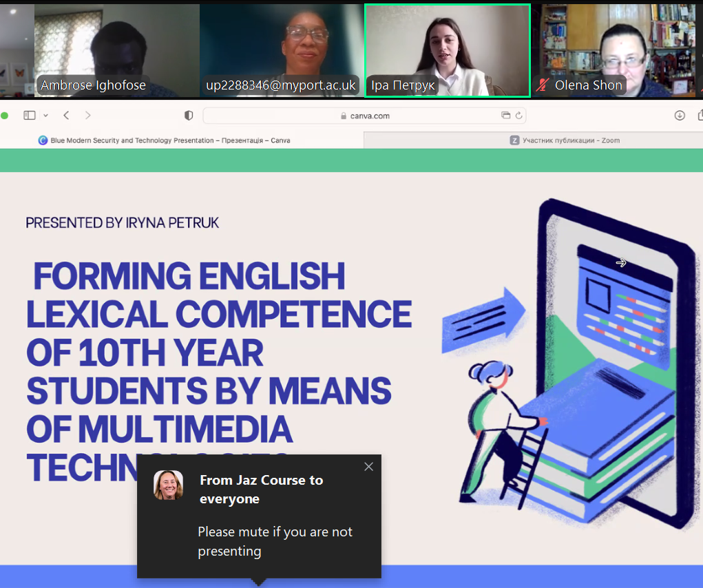
Task: Toggle the Safari sidebar icon
Action: (29, 116)
